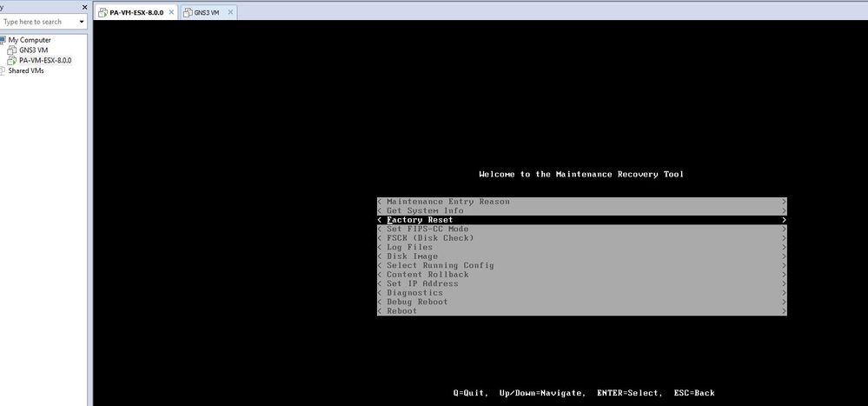Viewport: 868px width, 406px height.
Task: Switch to the PA-VM-ESX-8.0.0 tab
Action: (136, 12)
